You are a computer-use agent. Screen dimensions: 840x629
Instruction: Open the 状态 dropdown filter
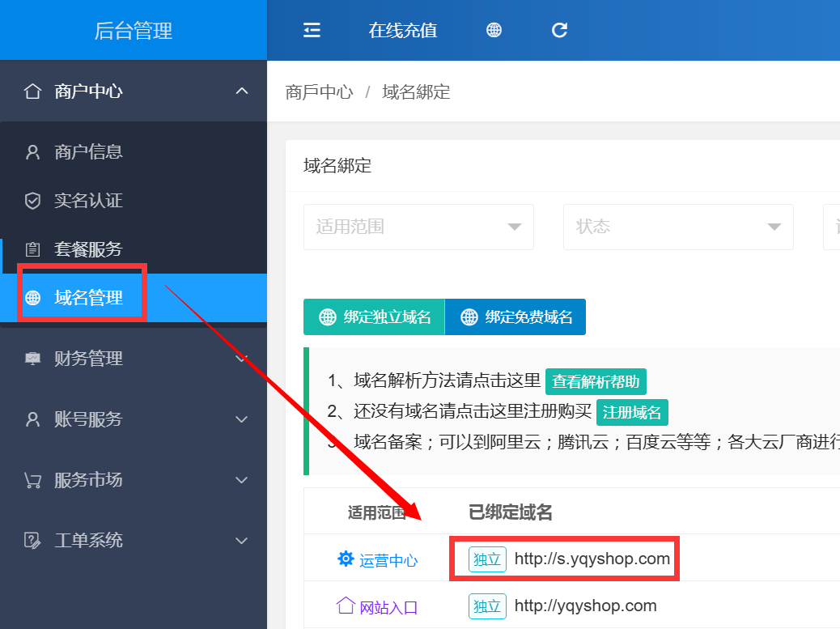678,227
